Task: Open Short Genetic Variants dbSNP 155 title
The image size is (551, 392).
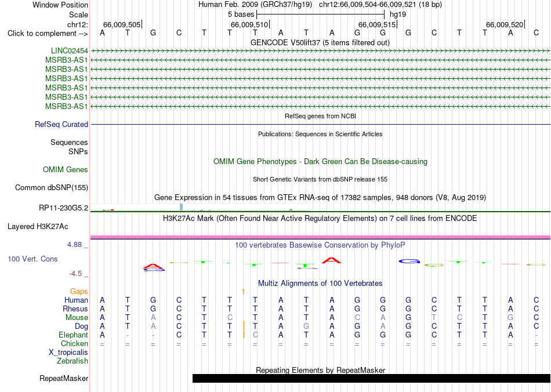Action: click(x=320, y=180)
